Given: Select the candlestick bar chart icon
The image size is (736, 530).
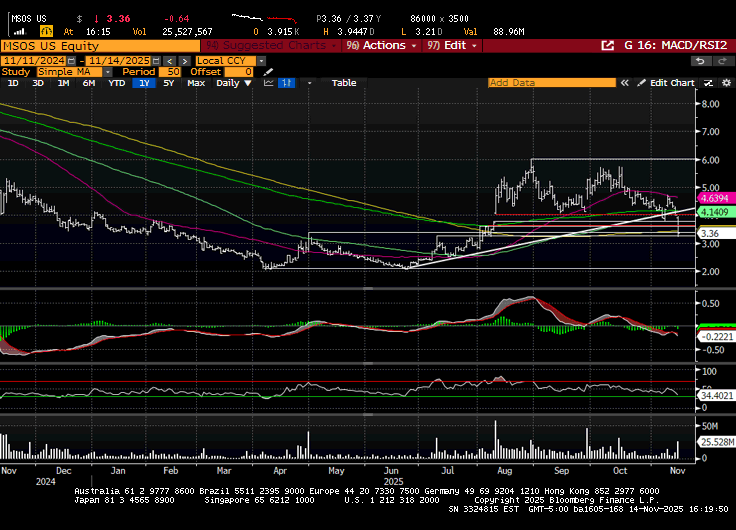Looking at the screenshot, I should tap(286, 83).
